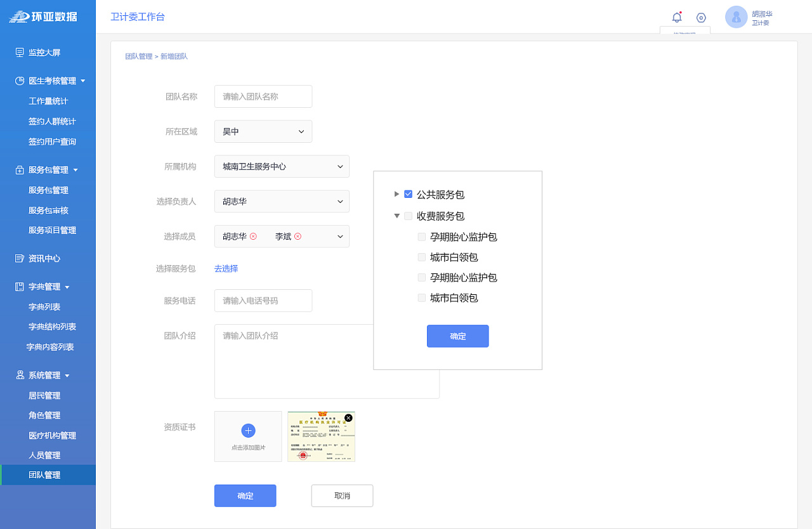
Task: Expand the 公共服务包 tree node
Action: click(x=396, y=194)
